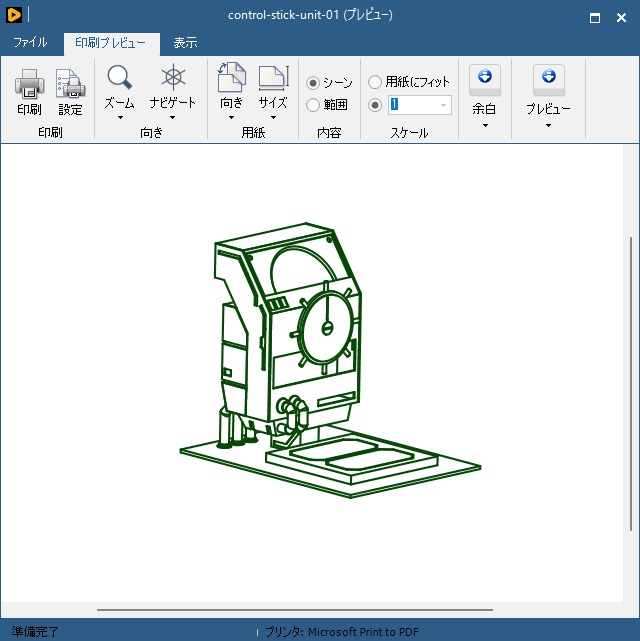Select the custom scale value radio button

(376, 105)
